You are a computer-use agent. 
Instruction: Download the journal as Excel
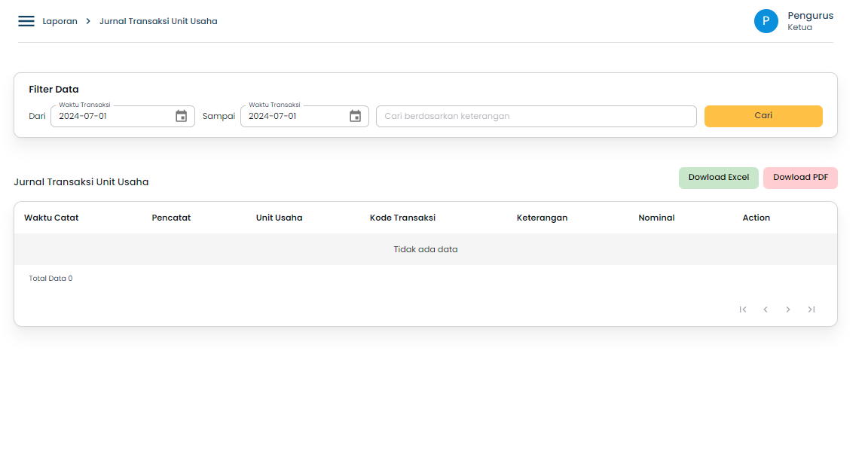[x=718, y=178]
